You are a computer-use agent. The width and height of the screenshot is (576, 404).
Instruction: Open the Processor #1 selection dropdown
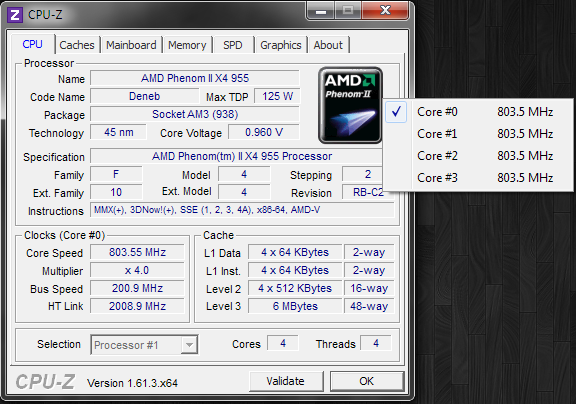(144, 345)
